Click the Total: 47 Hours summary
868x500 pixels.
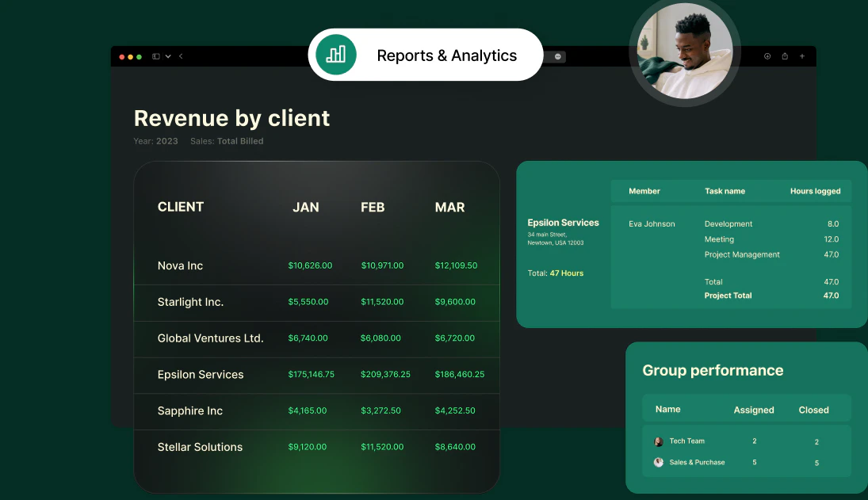coord(555,273)
